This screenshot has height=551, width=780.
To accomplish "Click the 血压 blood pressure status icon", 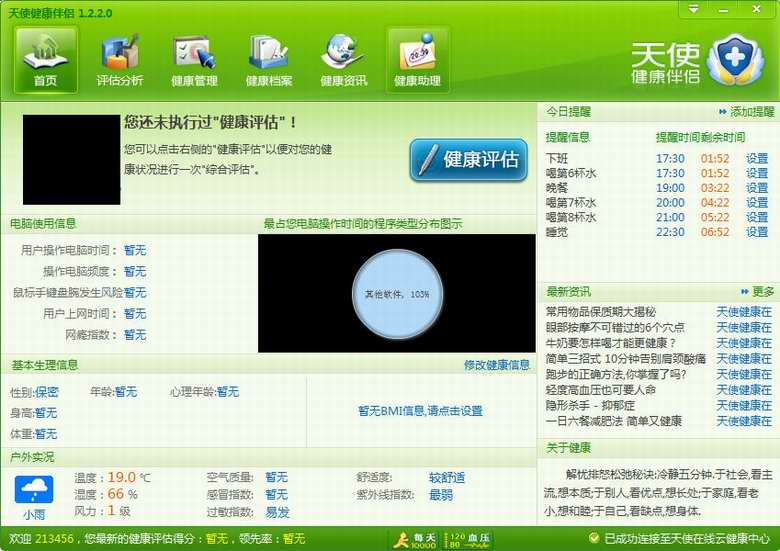I will pyautogui.click(x=468, y=540).
